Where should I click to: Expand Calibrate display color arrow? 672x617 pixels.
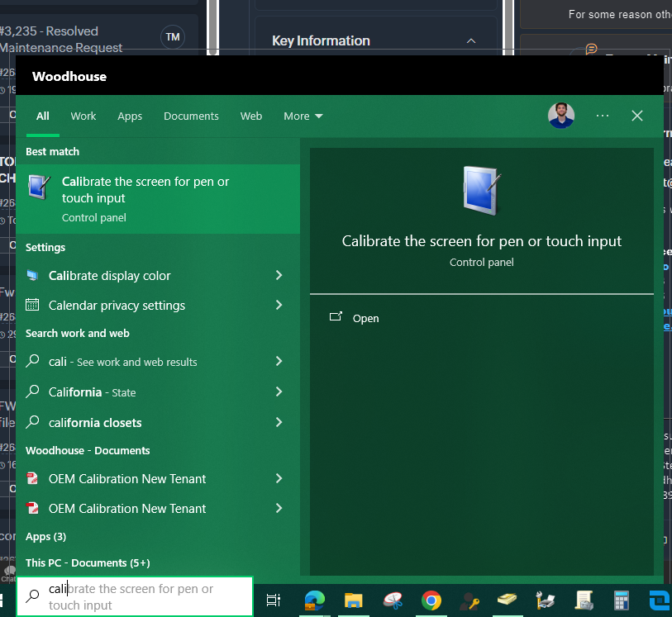point(279,275)
